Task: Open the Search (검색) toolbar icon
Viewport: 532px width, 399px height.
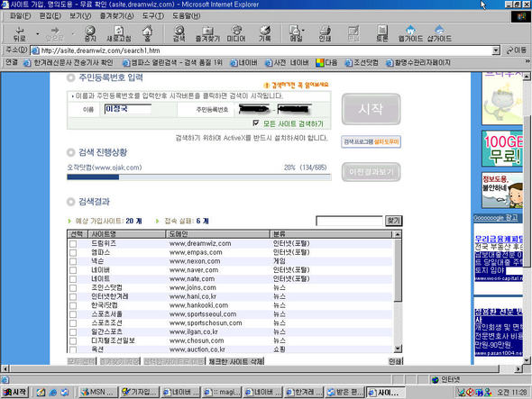Action: tap(179, 33)
